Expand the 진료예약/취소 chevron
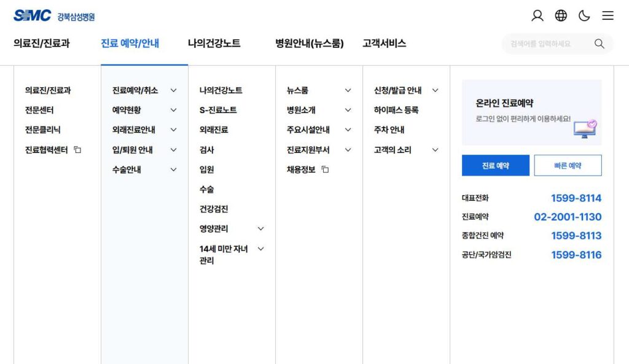629x364 pixels. [x=173, y=90]
